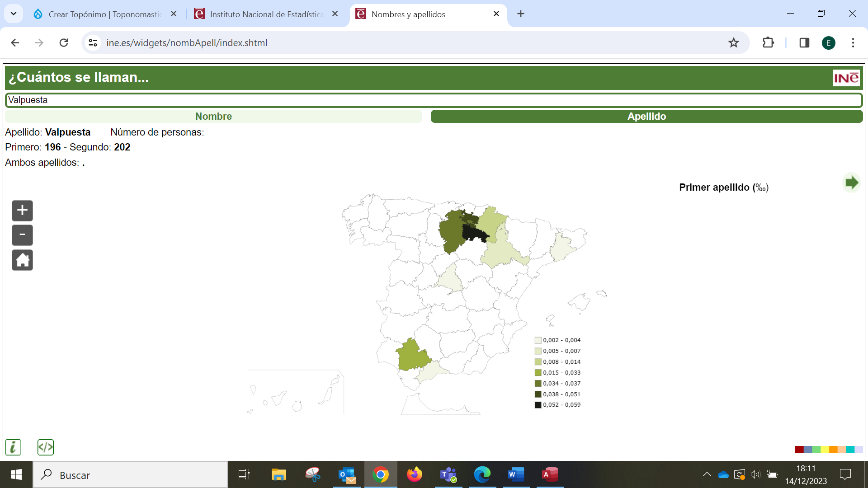The height and width of the screenshot is (488, 868).
Task: Open the Chrome three-dot menu
Action: pyautogui.click(x=853, y=43)
